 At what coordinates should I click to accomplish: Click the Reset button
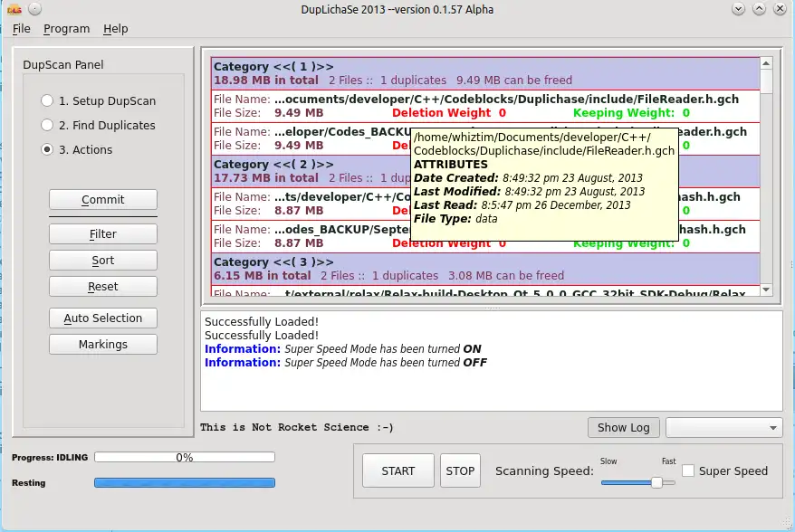tap(103, 287)
